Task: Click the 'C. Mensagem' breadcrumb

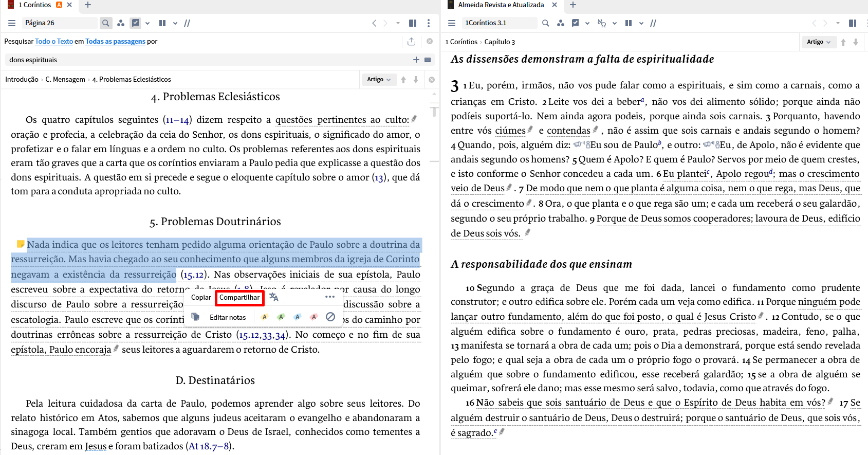Action: pyautogui.click(x=65, y=79)
